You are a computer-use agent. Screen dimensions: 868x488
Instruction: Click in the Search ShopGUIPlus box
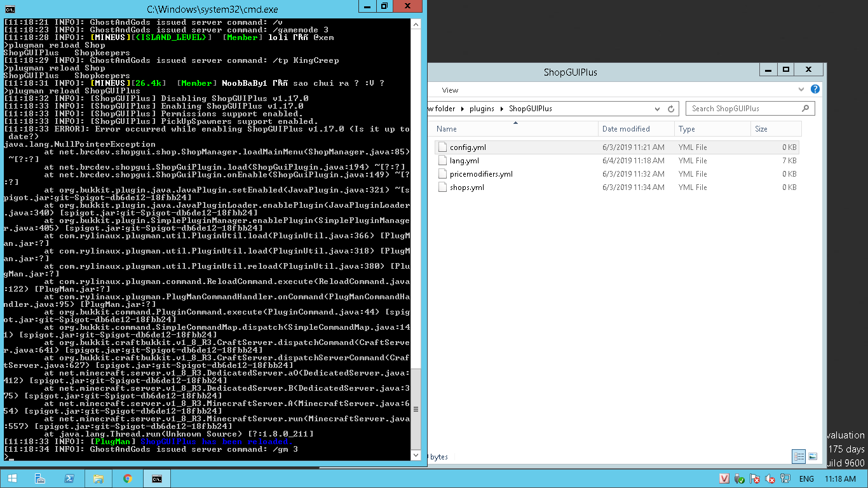click(743, 109)
